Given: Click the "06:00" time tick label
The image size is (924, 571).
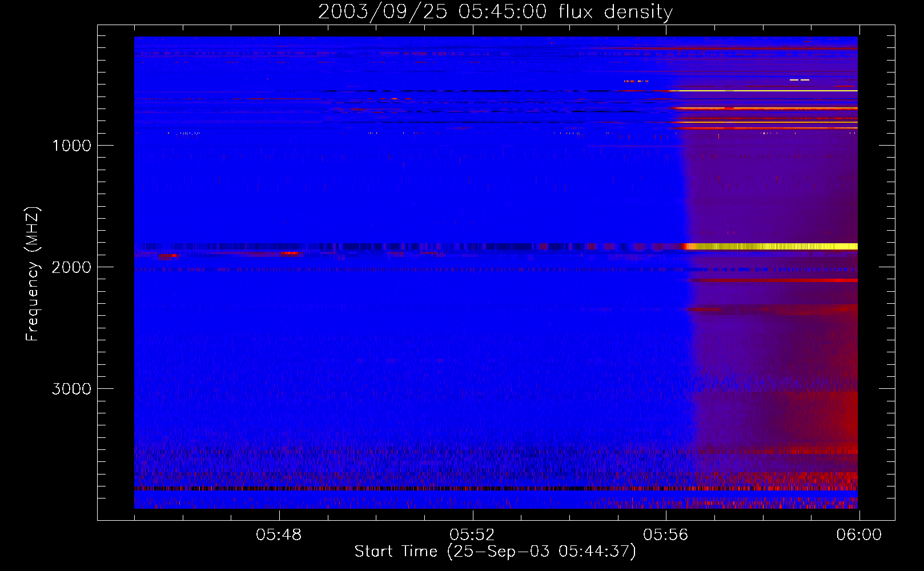Looking at the screenshot, I should 859,535.
